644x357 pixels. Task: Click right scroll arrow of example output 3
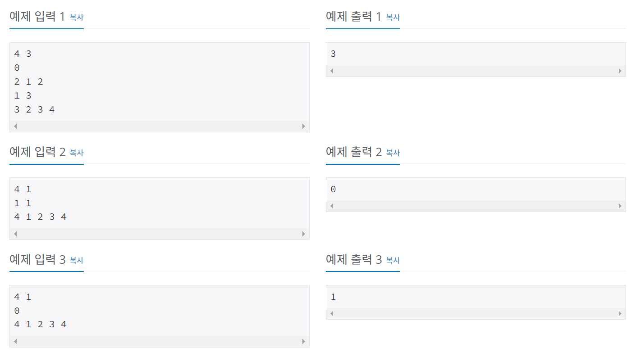(620, 314)
